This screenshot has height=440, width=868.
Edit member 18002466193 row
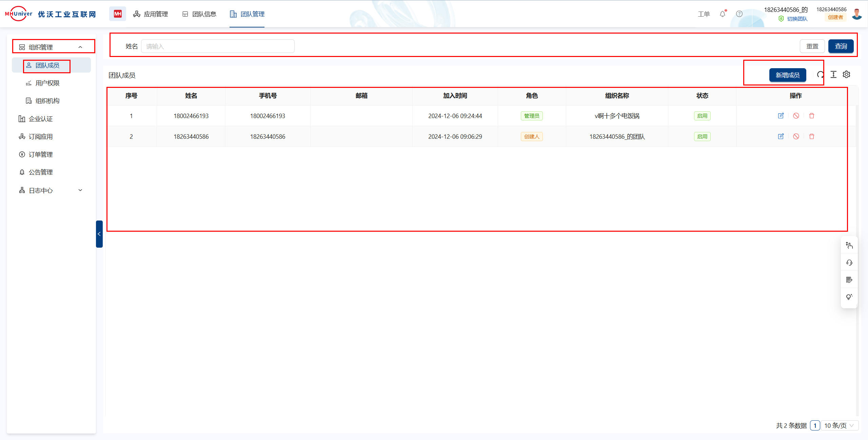click(781, 116)
